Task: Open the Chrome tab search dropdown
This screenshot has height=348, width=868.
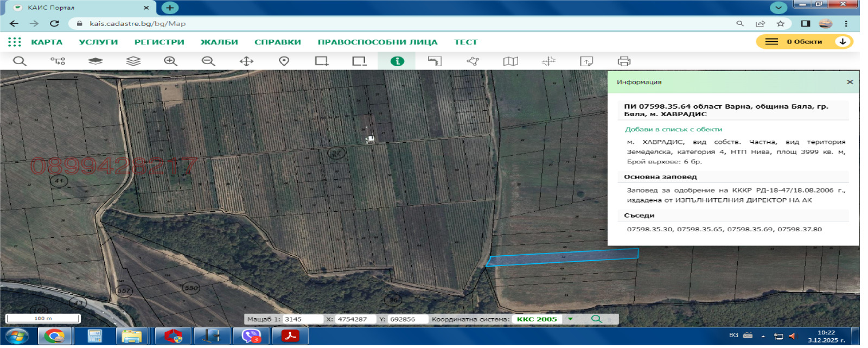Action: click(778, 8)
